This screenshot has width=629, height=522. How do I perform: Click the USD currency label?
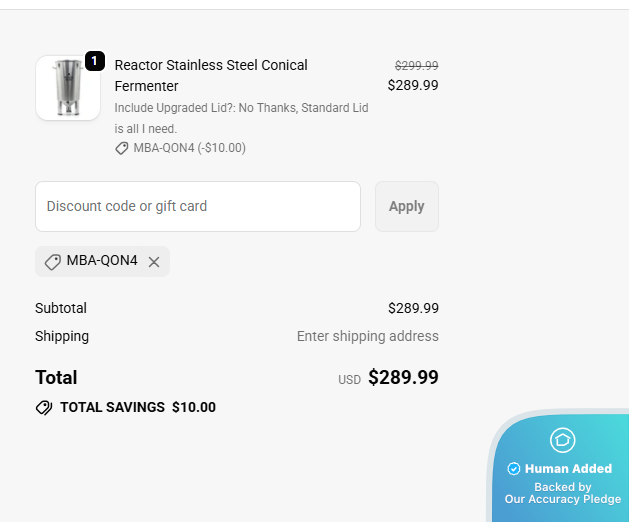pyautogui.click(x=349, y=380)
